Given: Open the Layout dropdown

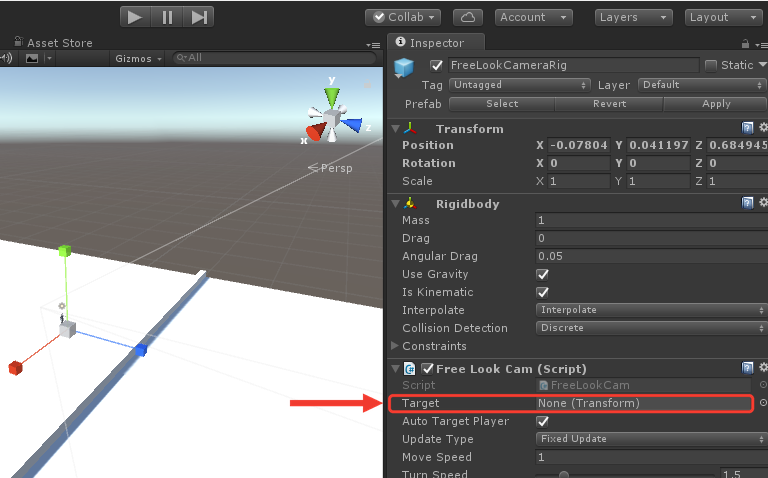Looking at the screenshot, I should pos(723,17).
